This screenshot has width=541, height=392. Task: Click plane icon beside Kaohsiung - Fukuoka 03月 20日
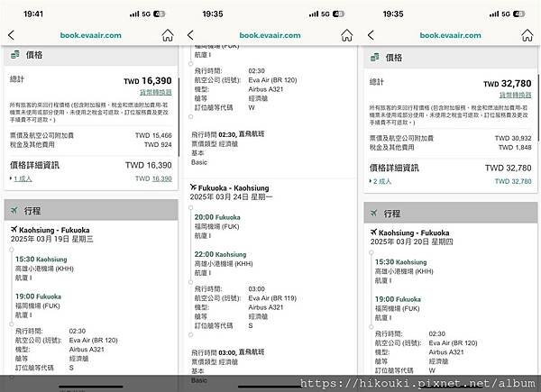[373, 232]
